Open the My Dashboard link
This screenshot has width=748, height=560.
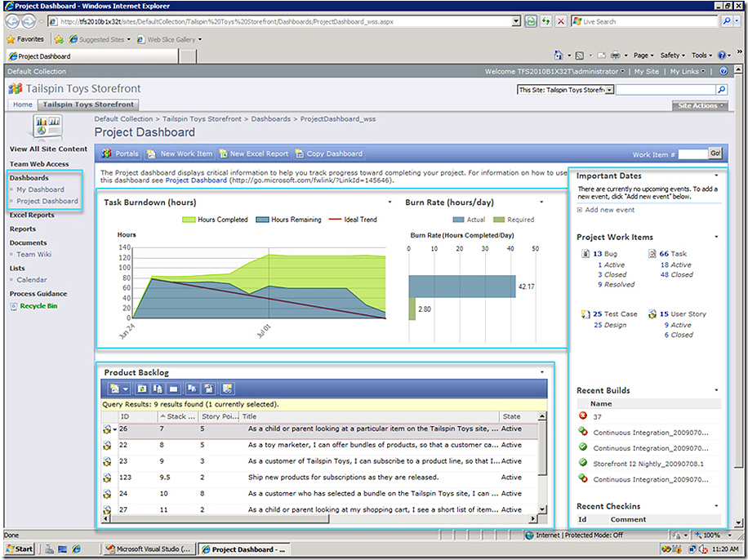coord(40,189)
